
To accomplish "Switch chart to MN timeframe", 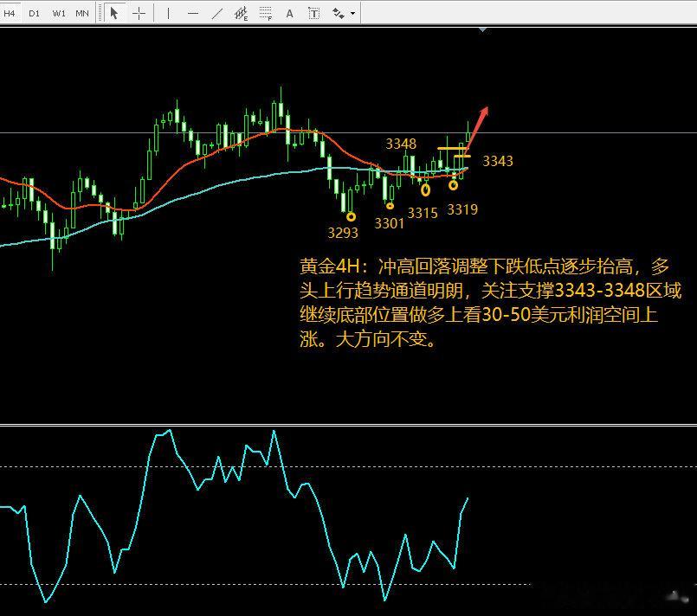I will 82,13.
